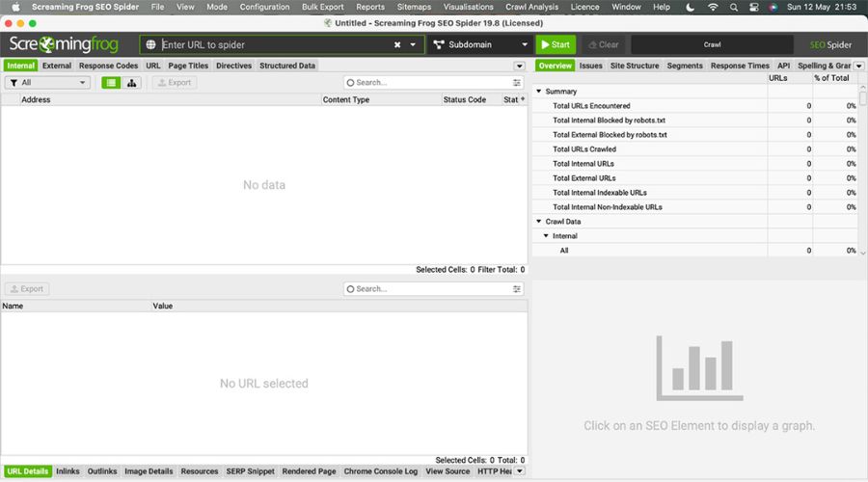Switch to tree view icon

pos(131,83)
